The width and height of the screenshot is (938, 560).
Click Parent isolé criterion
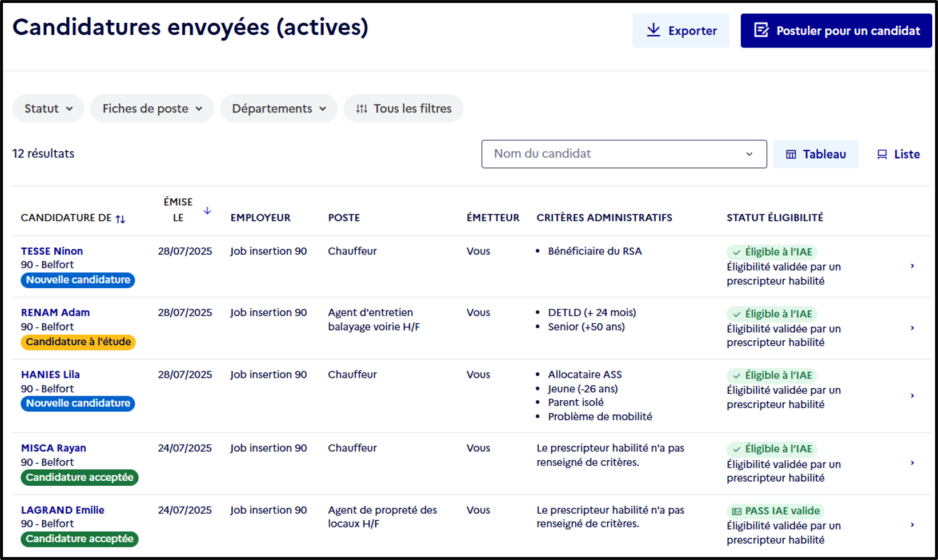click(576, 402)
